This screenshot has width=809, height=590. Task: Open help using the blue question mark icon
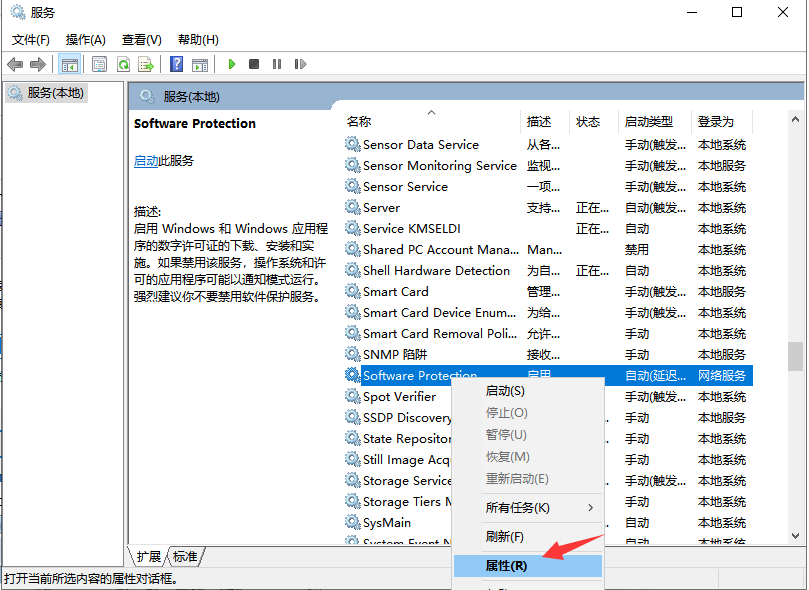[x=175, y=64]
